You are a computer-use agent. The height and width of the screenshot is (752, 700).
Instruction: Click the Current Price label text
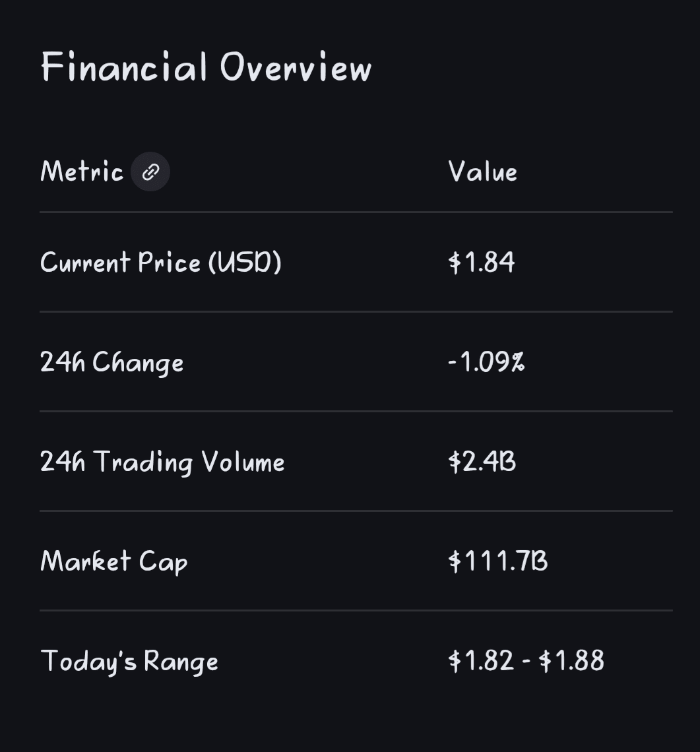click(120, 263)
